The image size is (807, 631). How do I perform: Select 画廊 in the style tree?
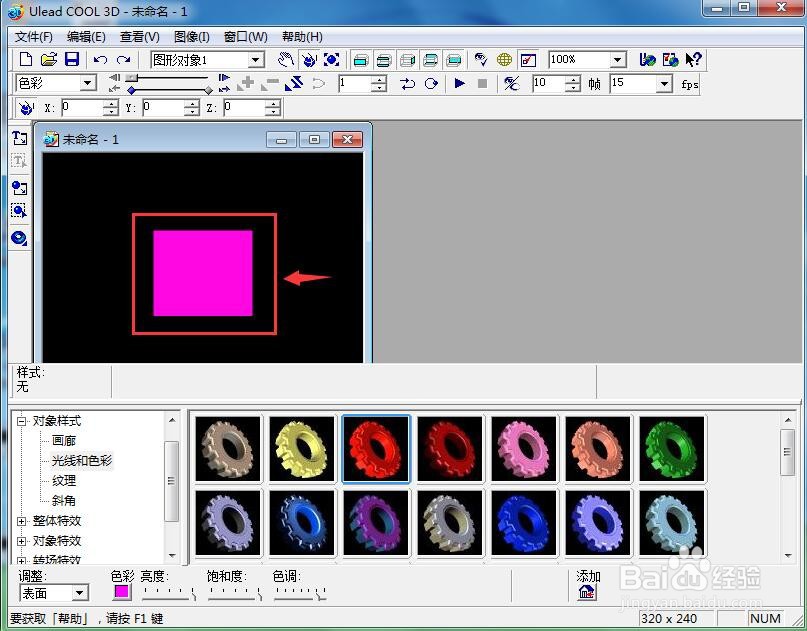[x=64, y=441]
